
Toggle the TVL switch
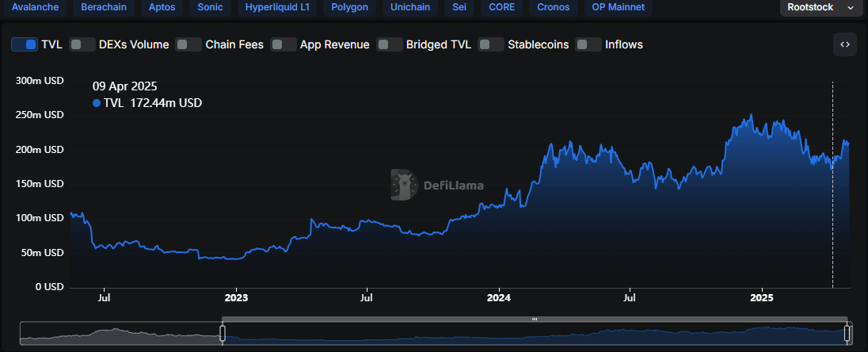click(x=25, y=44)
